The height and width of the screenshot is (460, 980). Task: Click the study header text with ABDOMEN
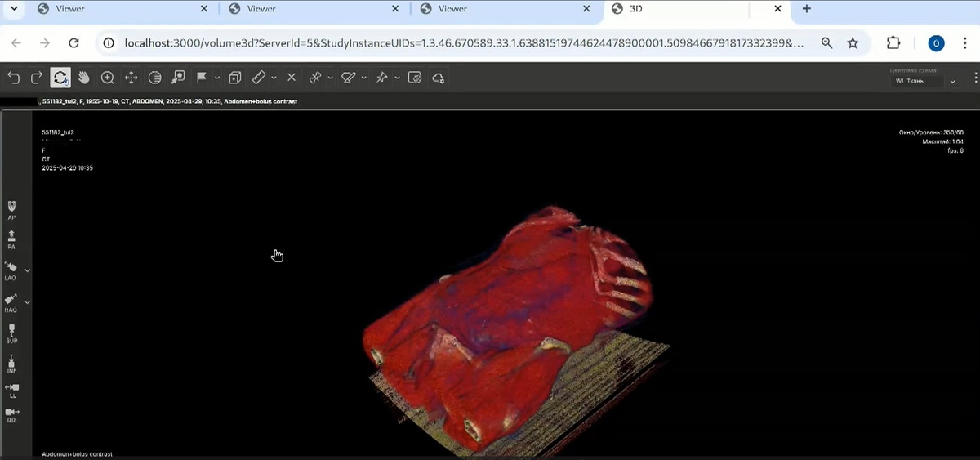pos(168,102)
